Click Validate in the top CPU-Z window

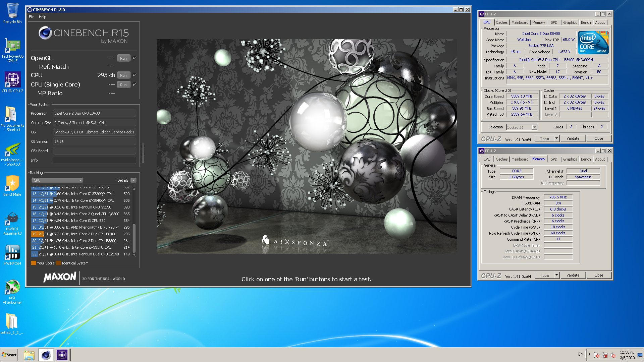click(573, 138)
